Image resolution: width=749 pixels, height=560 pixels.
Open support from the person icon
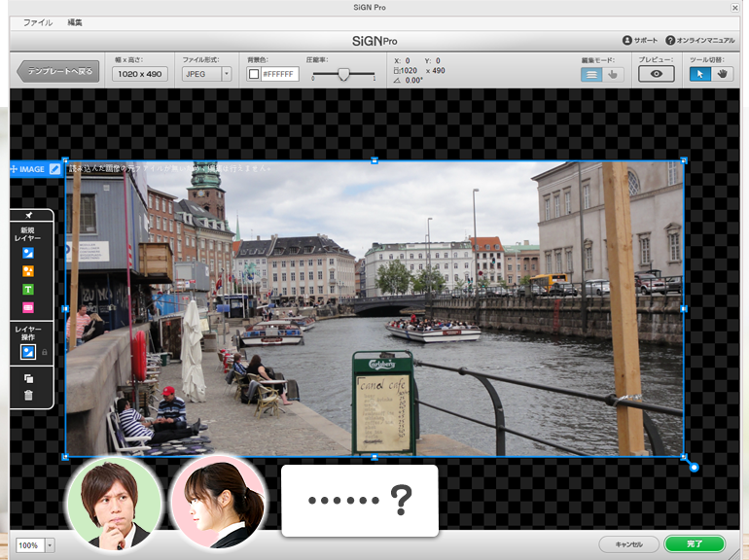[640, 41]
